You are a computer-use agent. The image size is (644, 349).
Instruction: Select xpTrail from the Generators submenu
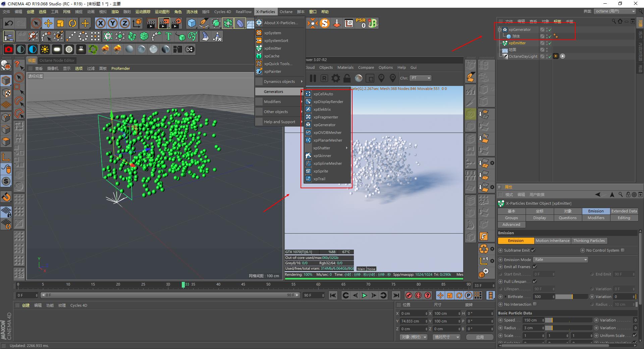tap(319, 179)
